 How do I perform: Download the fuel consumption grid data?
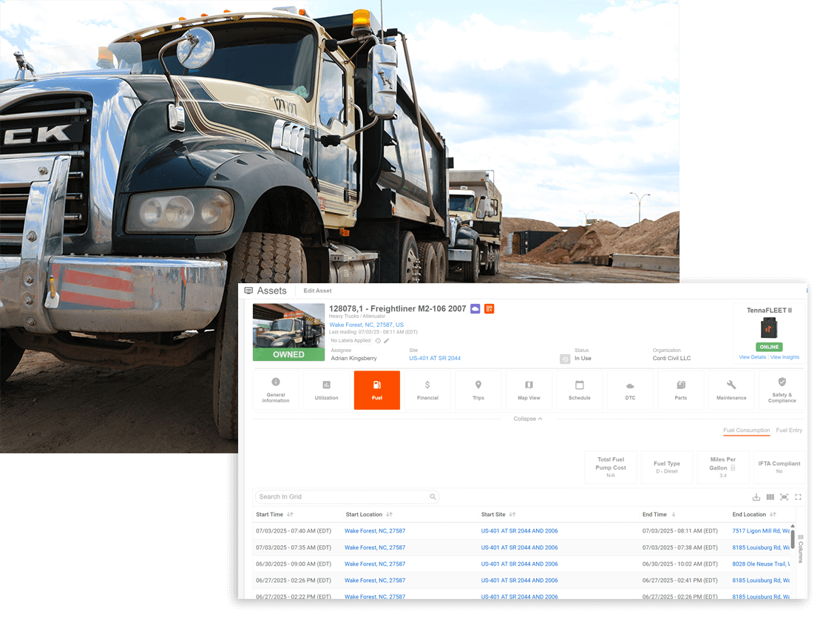tap(756, 497)
